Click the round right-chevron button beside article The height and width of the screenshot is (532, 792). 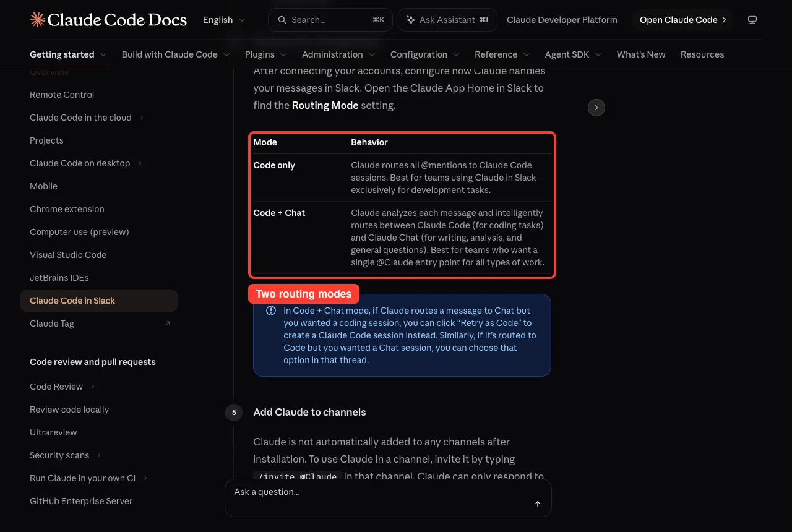596,108
